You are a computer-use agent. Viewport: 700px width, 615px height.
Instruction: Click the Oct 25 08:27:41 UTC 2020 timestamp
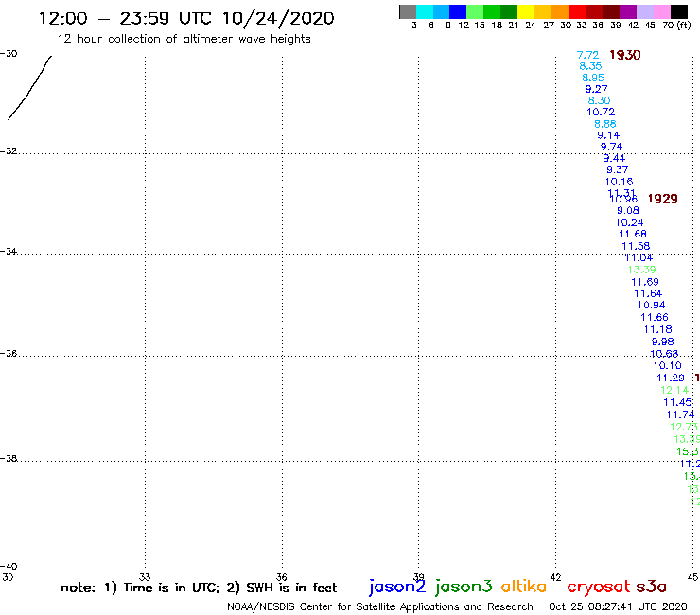tap(618, 606)
